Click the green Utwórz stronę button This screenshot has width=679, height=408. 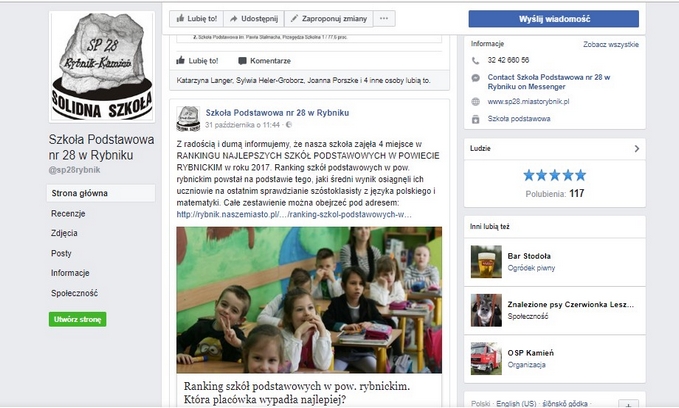(x=78, y=319)
